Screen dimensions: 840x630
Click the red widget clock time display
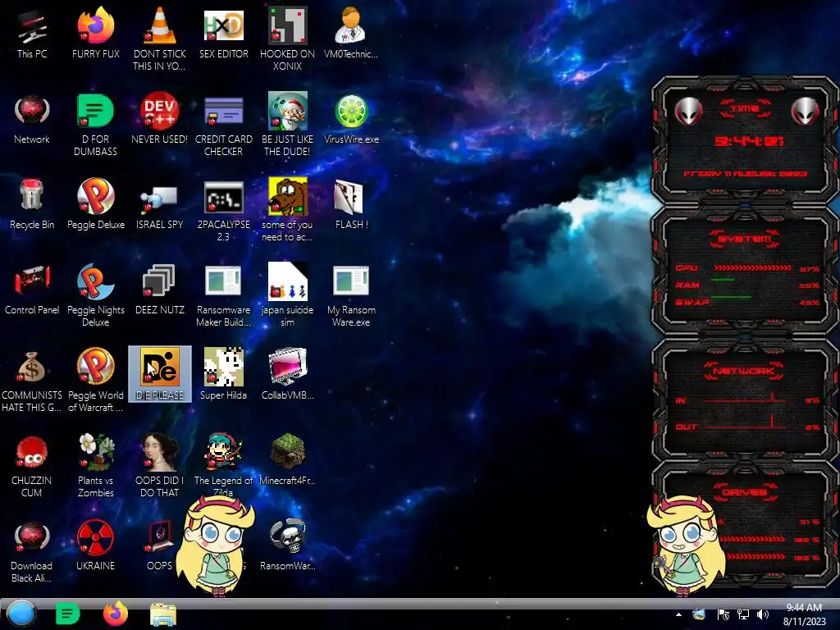click(x=749, y=141)
